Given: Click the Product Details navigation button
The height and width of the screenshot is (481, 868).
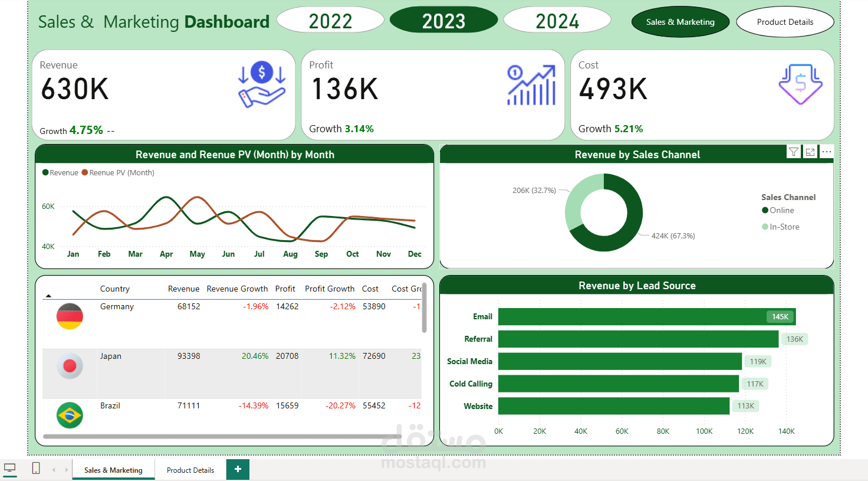Looking at the screenshot, I should [x=785, y=22].
